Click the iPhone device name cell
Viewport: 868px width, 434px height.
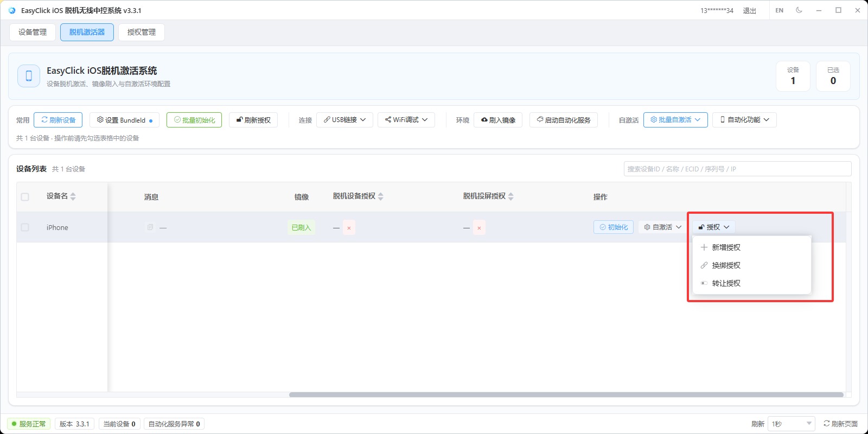pyautogui.click(x=58, y=227)
